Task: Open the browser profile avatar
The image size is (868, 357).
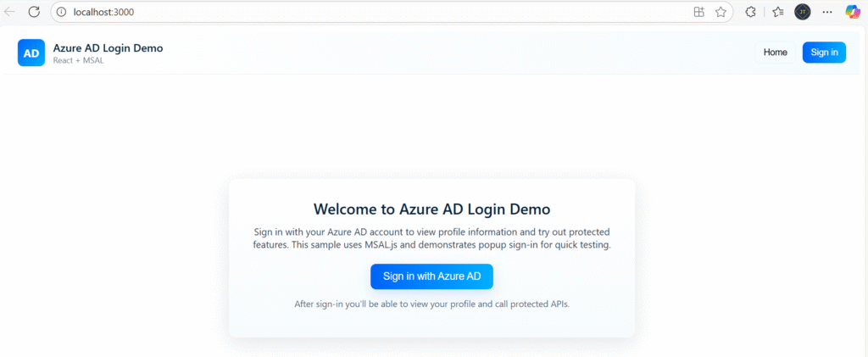Action: [802, 12]
